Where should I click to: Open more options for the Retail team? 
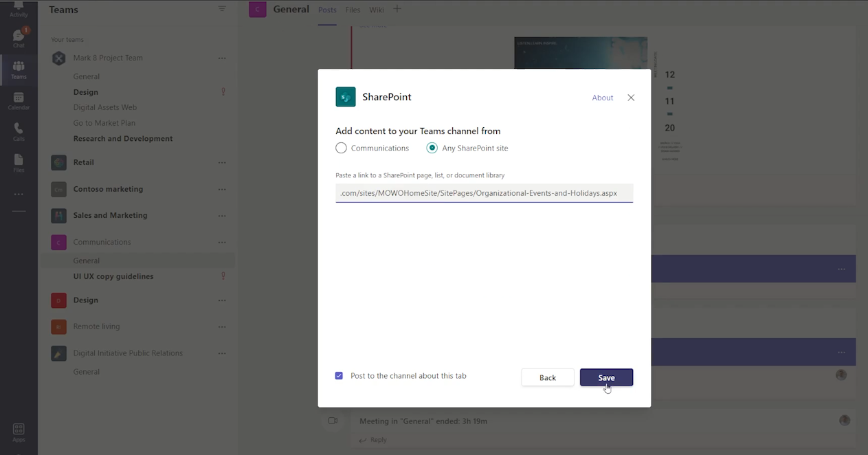pyautogui.click(x=222, y=163)
